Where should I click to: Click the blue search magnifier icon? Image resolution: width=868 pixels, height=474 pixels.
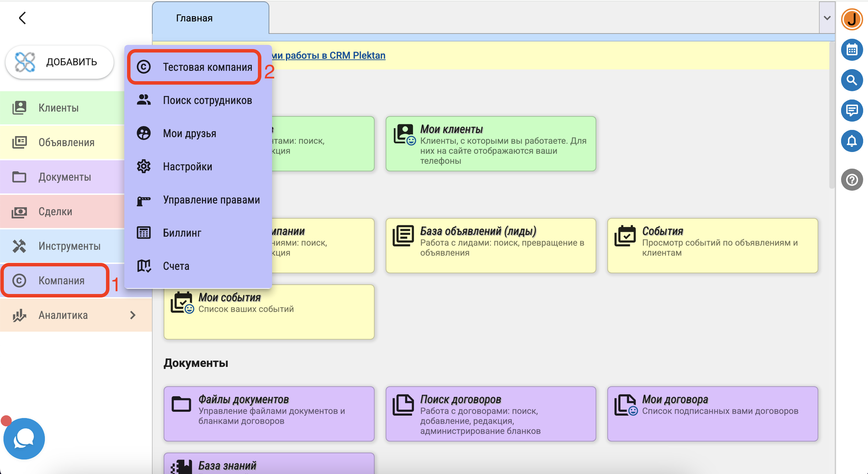click(x=851, y=80)
